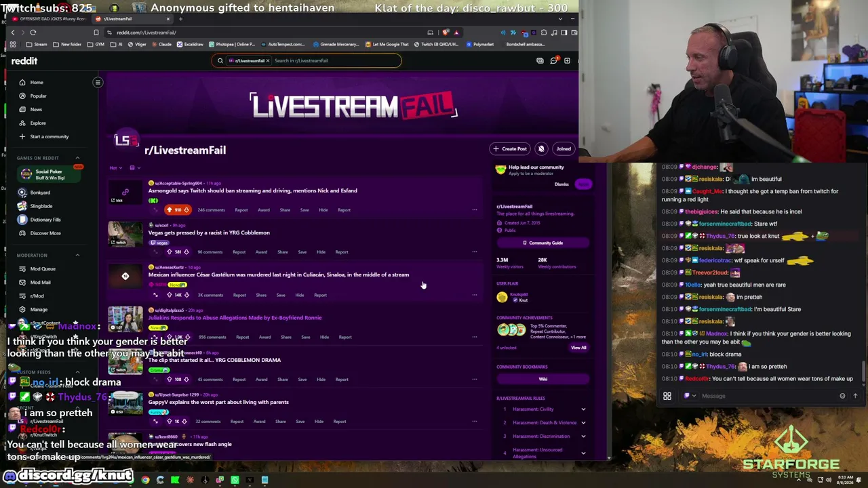Image resolution: width=868 pixels, height=488 pixels.
Task: Upvote the Vegas YRG Cobblemon post
Action: [170, 252]
